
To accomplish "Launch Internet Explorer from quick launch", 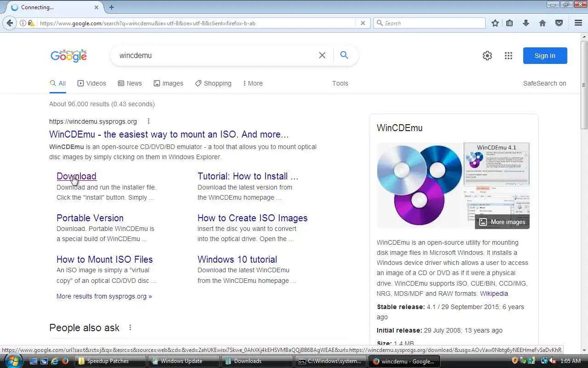I will pyautogui.click(x=55, y=361).
